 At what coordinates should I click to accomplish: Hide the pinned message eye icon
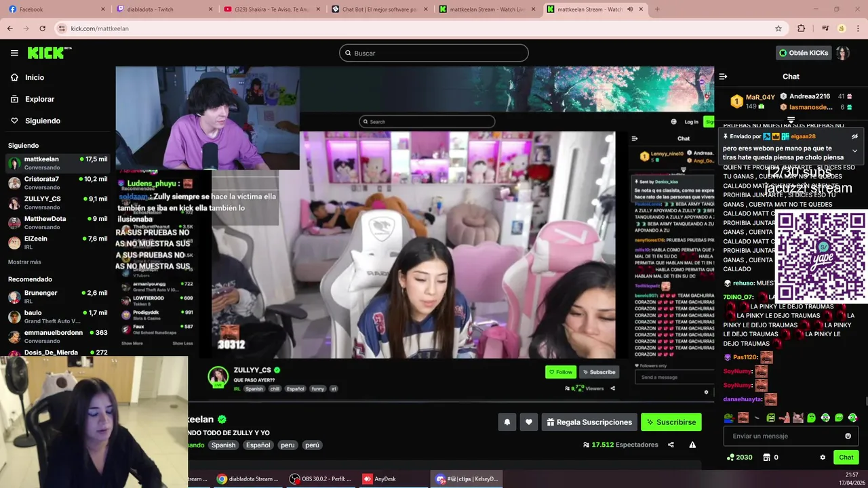click(x=854, y=136)
